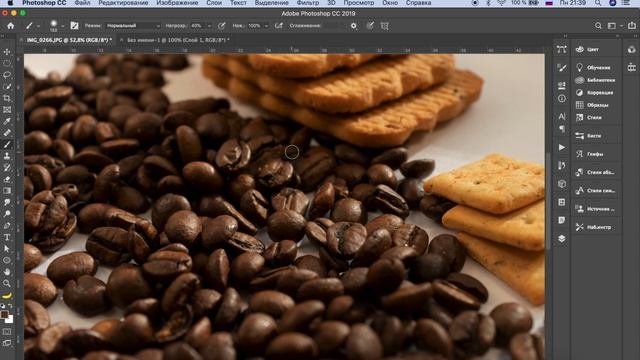The image size is (640, 360).
Task: Toggle the brush settings panel button
Action: [x=74, y=26]
